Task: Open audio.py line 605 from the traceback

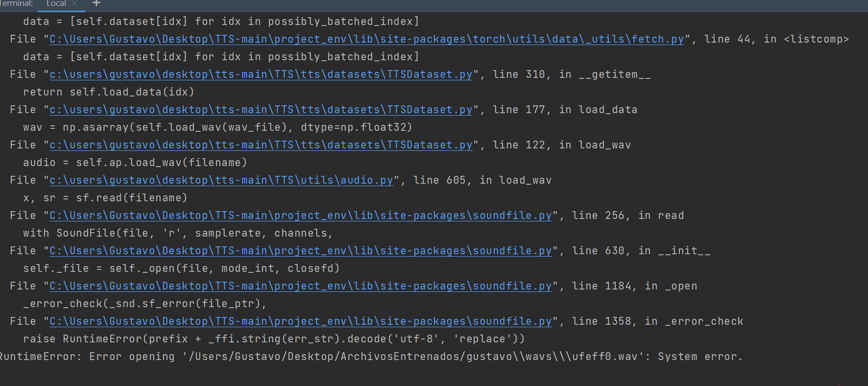Action: click(x=220, y=180)
